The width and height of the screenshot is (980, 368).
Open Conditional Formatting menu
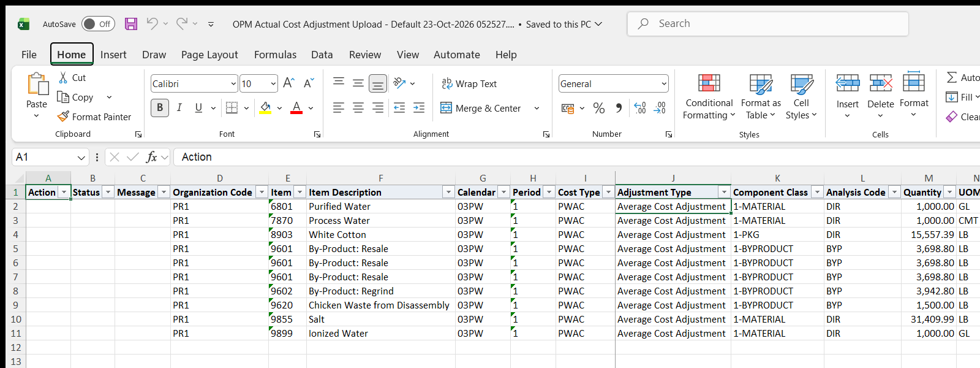(x=709, y=97)
